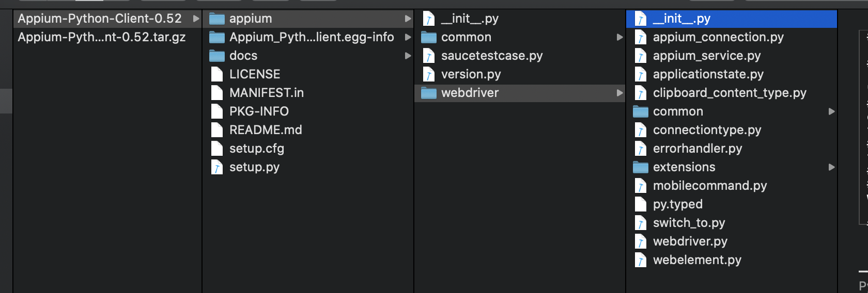Click the LICENSE file icon
868x293 pixels.
[216, 74]
